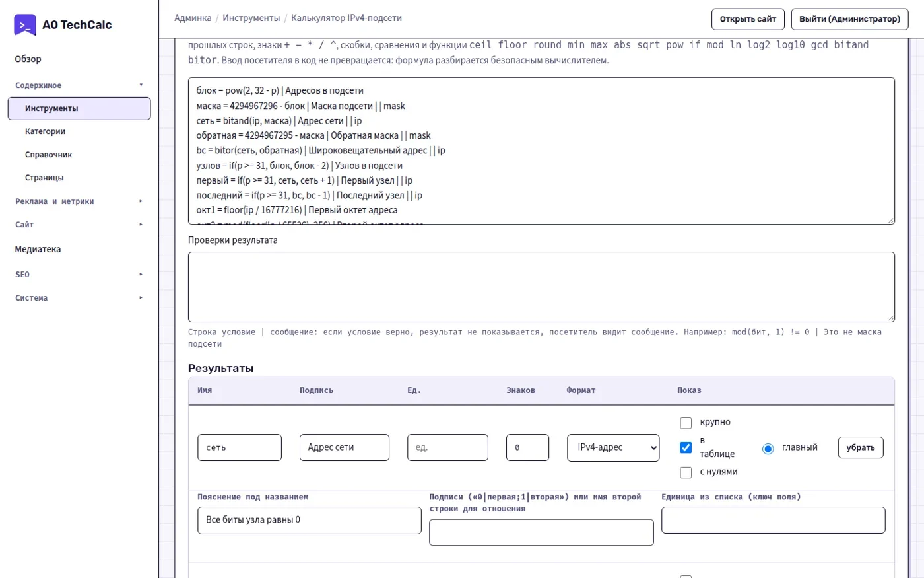
Task: Click "Выйти (Администратор)" button
Action: (849, 19)
